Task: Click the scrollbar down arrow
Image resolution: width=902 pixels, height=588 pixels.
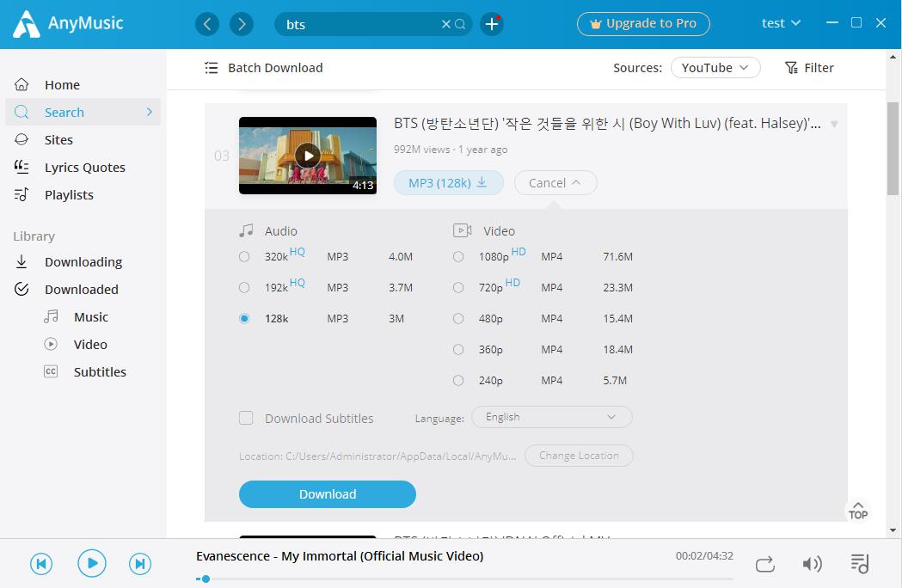Action: pyautogui.click(x=893, y=530)
